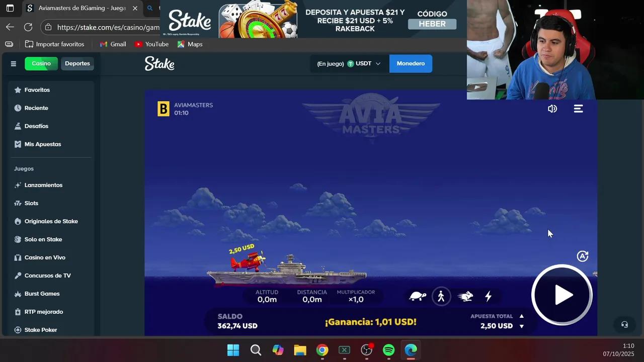Image resolution: width=644 pixels, height=362 pixels.
Task: Go back in the browser
Action: (x=10, y=27)
